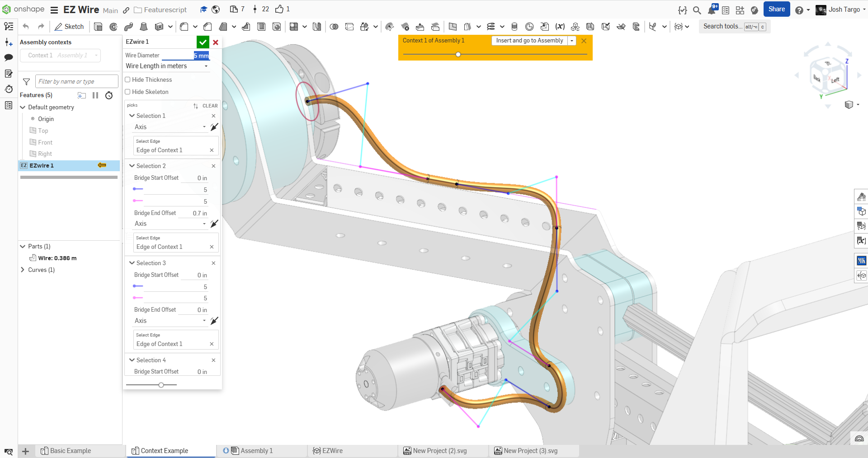
Task: Select the Helix tool icon
Action: 491,27
